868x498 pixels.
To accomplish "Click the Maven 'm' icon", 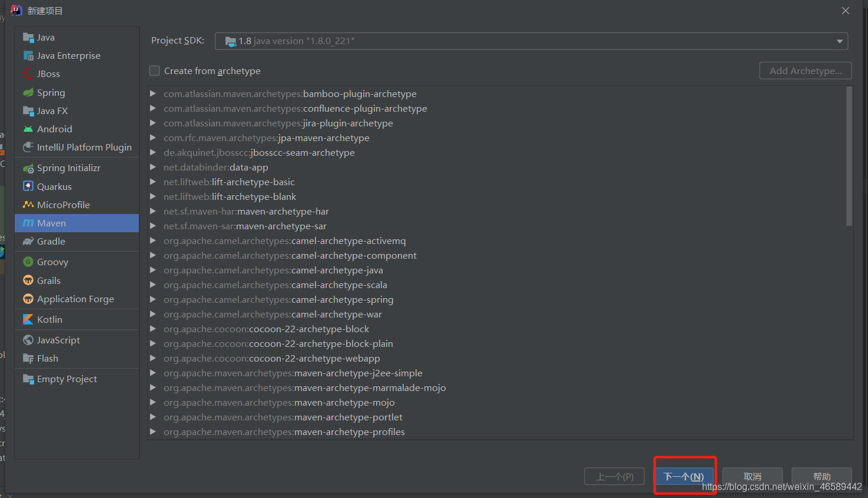I will coord(28,223).
